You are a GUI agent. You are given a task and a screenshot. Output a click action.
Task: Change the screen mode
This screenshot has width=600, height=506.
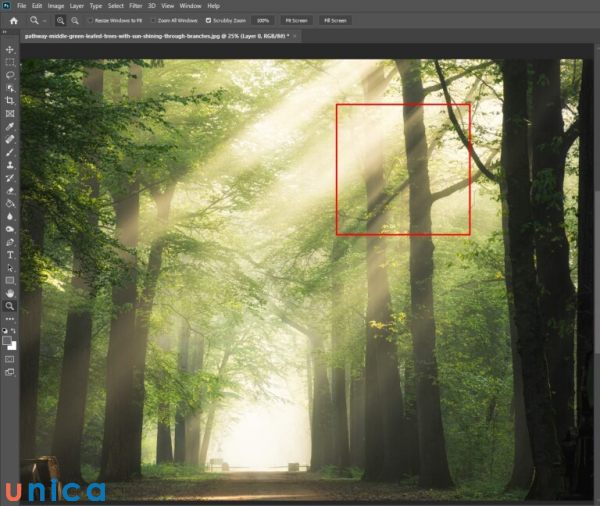coord(10,372)
